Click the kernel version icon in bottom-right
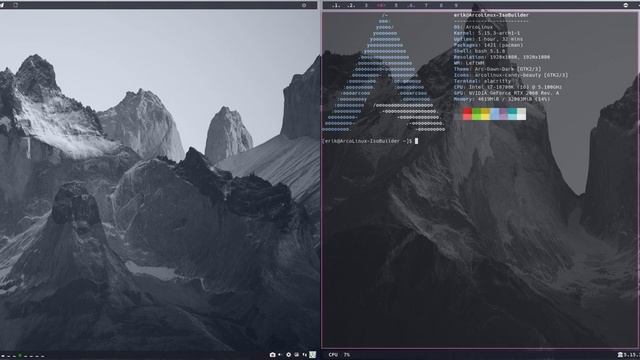 620,355
